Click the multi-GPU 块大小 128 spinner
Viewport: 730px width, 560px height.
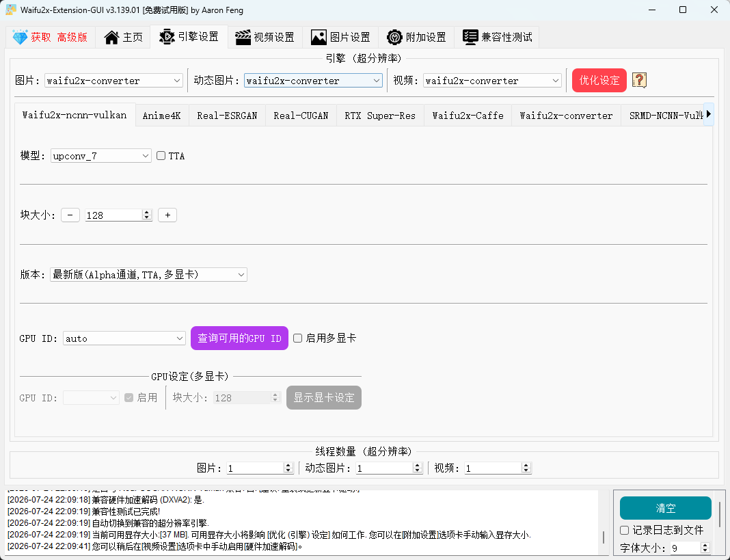247,397
